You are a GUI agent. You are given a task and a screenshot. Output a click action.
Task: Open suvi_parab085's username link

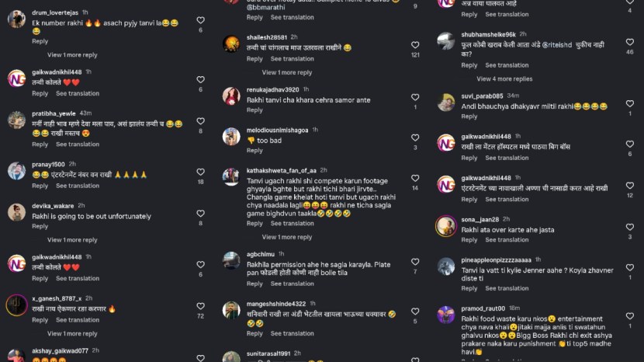tap(482, 96)
